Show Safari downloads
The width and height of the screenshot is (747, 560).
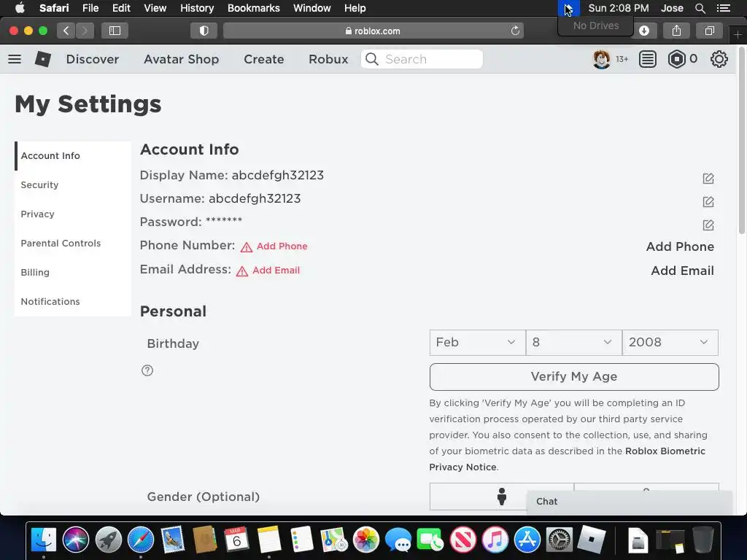[644, 31]
